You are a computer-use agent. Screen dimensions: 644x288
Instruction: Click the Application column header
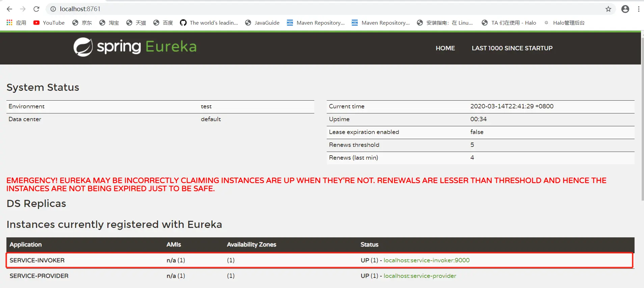coord(26,244)
